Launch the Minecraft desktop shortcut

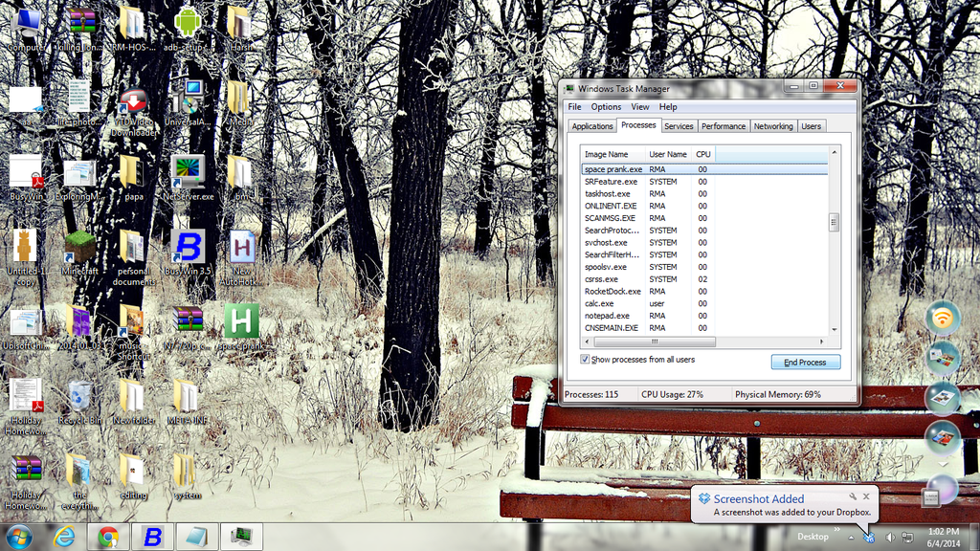[x=79, y=253]
